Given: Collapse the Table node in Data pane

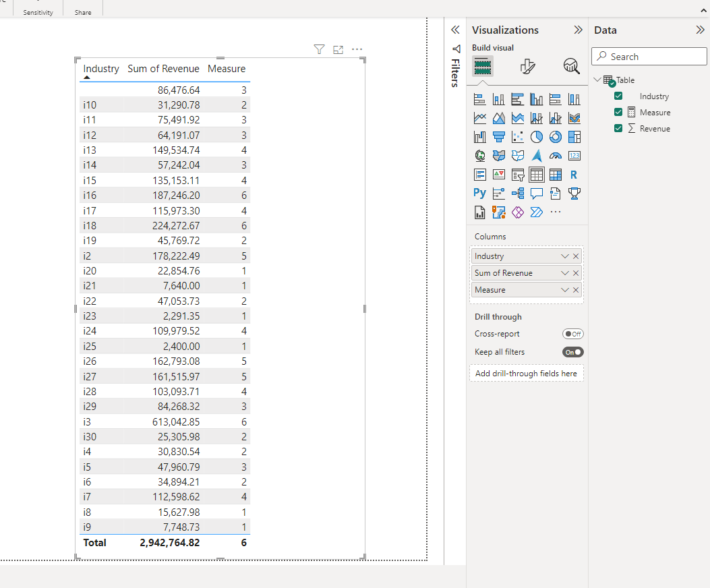Looking at the screenshot, I should 597,80.
